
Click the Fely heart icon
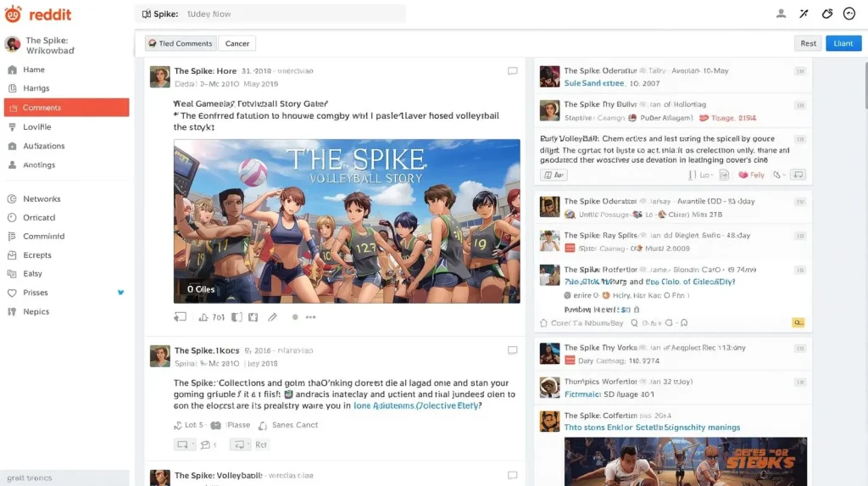click(x=743, y=175)
